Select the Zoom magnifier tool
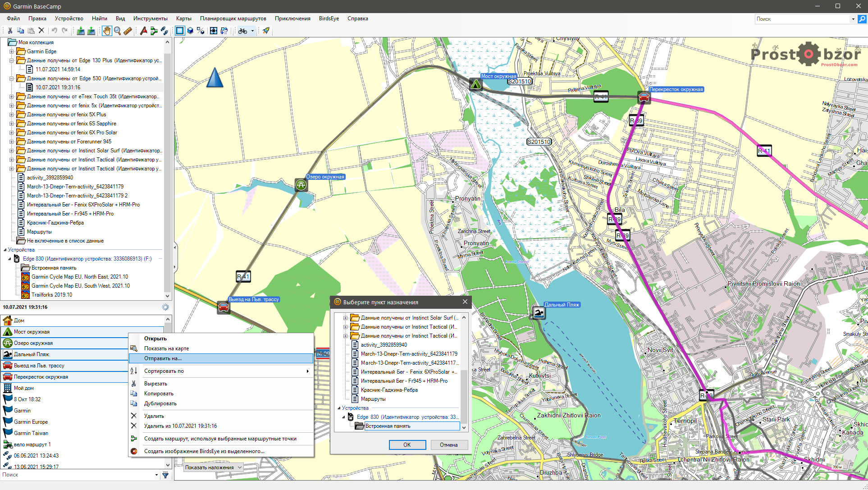Image resolution: width=868 pixels, height=490 pixels. click(117, 31)
